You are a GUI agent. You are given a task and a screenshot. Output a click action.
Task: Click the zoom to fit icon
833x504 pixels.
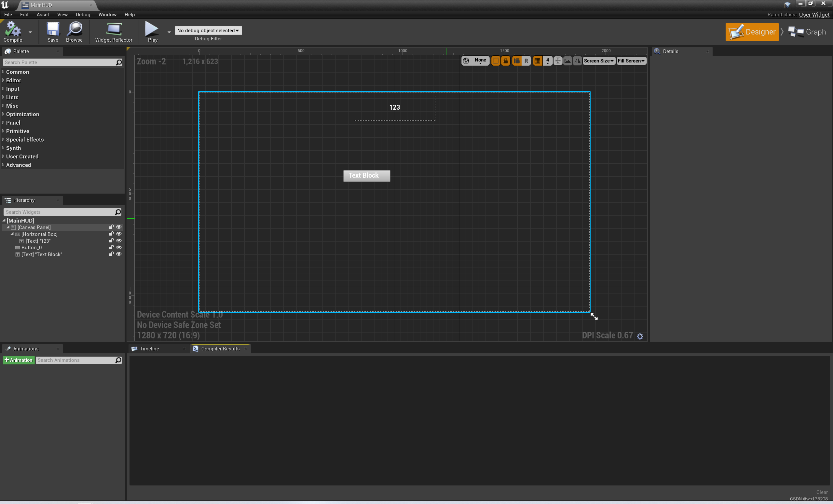click(558, 61)
